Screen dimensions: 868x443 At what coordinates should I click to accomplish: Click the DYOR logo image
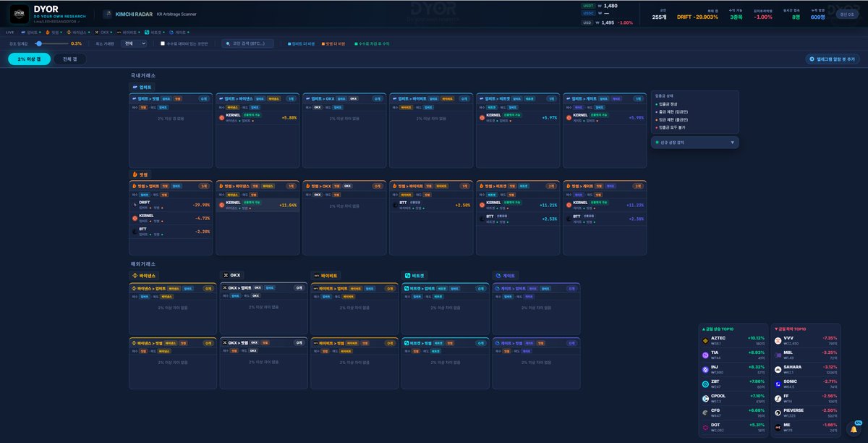[x=19, y=14]
